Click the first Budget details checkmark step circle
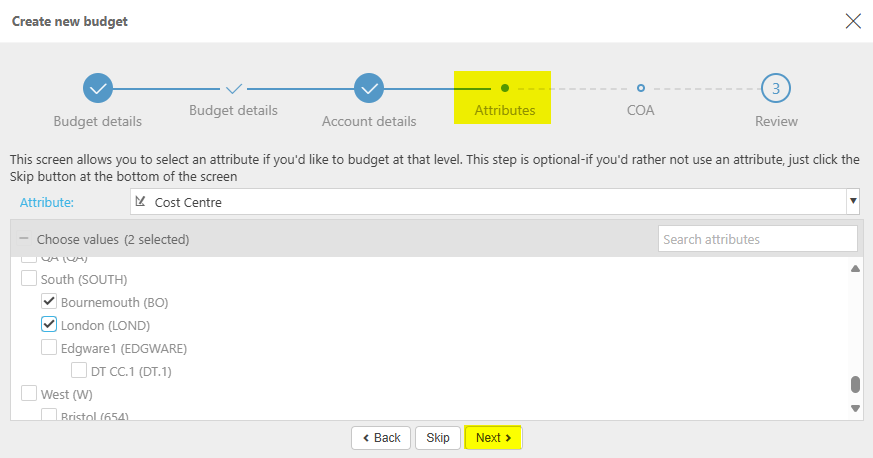The height and width of the screenshot is (458, 873). click(98, 88)
